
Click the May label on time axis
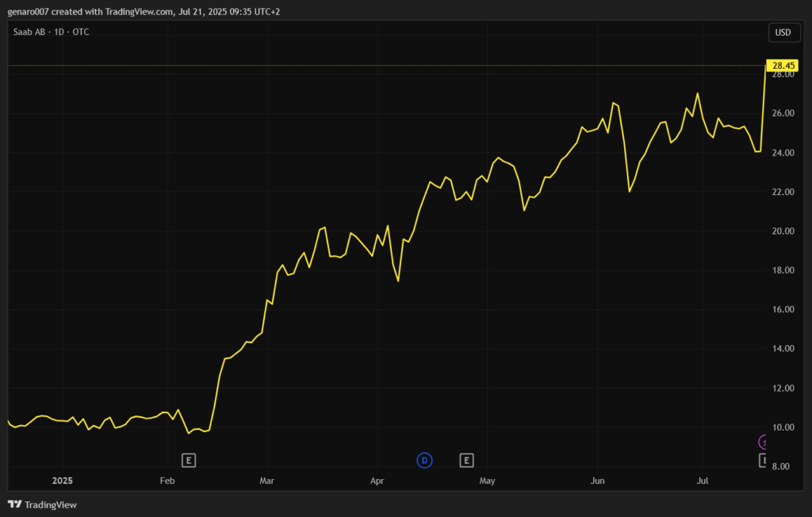point(487,481)
